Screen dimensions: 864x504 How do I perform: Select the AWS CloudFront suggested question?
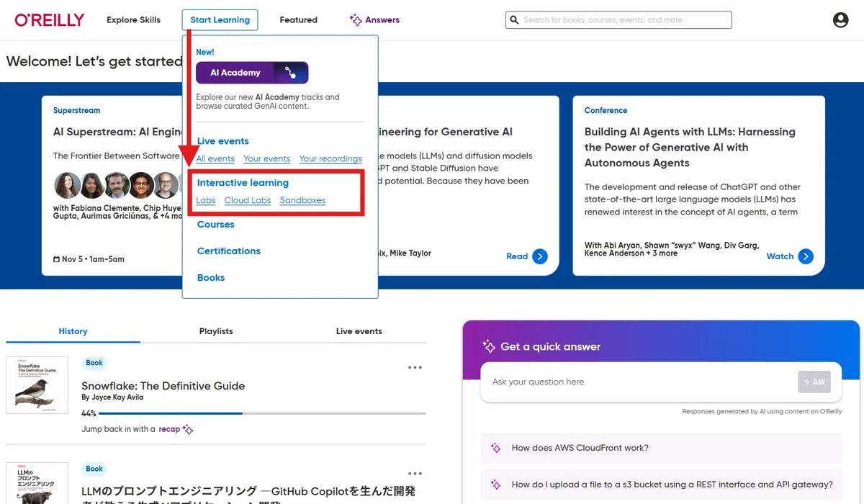[x=661, y=448]
